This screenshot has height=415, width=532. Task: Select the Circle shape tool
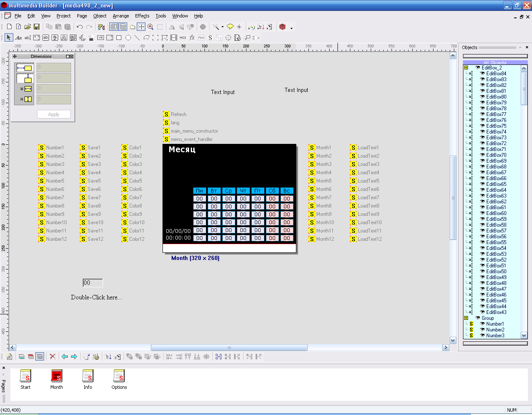pos(128,37)
